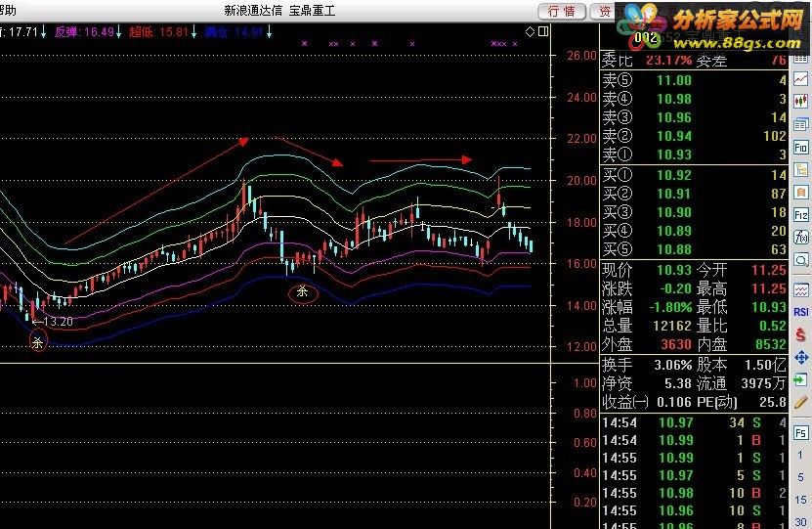The width and height of the screenshot is (812, 529).
Task: Select the 买④ 10.89 bid row
Action: click(694, 231)
